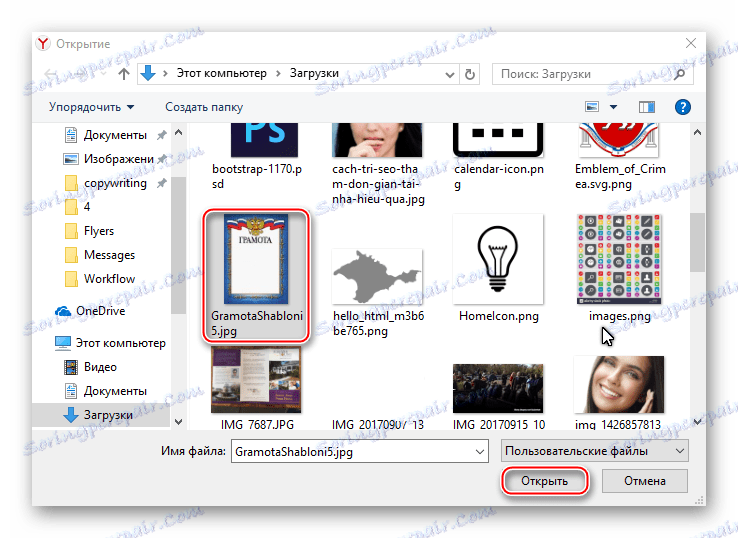Expand the address bar history dropdown

[x=449, y=74]
